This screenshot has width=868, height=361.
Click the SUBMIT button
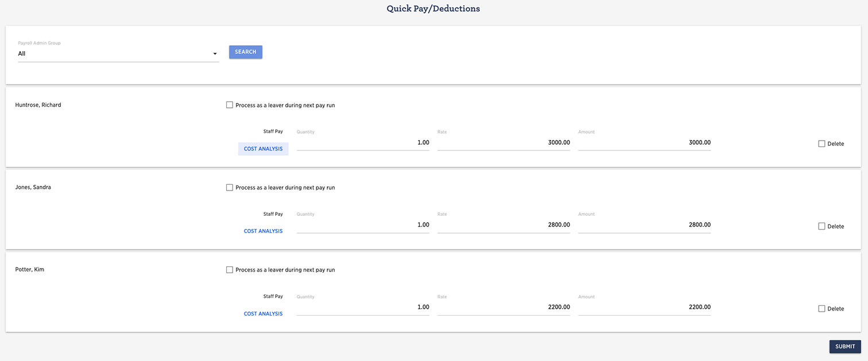[845, 347]
